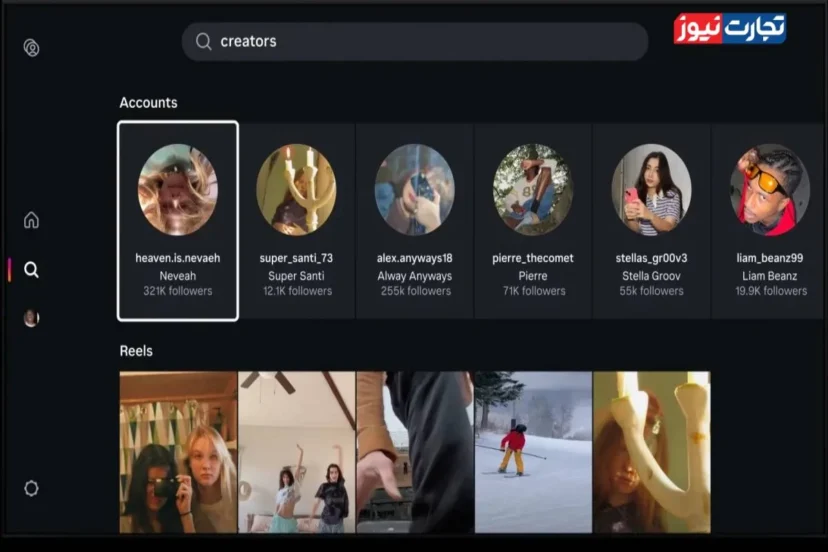Play the third reel with dark clothing close-up
The height and width of the screenshot is (552, 828).
pyautogui.click(x=414, y=452)
